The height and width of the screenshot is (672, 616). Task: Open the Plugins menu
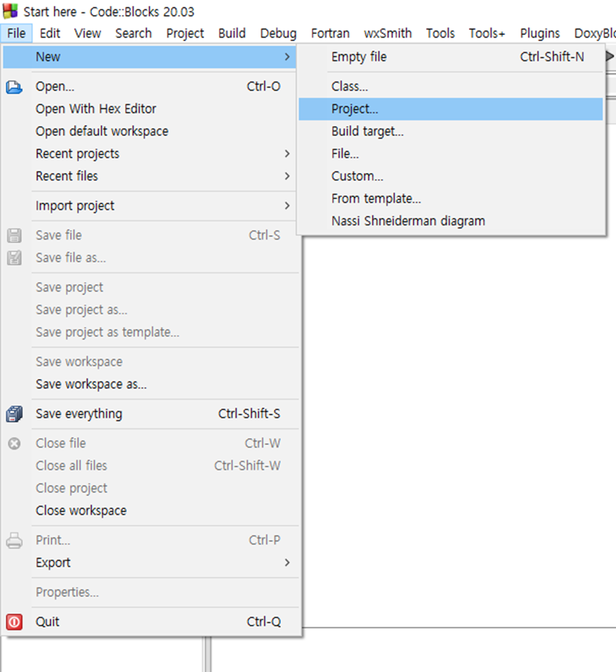(539, 34)
